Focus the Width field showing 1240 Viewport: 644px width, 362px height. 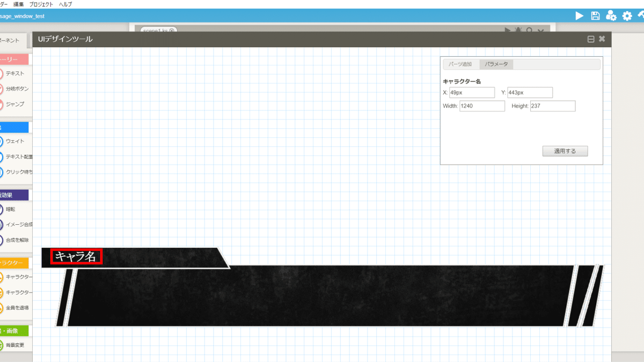pyautogui.click(x=482, y=106)
